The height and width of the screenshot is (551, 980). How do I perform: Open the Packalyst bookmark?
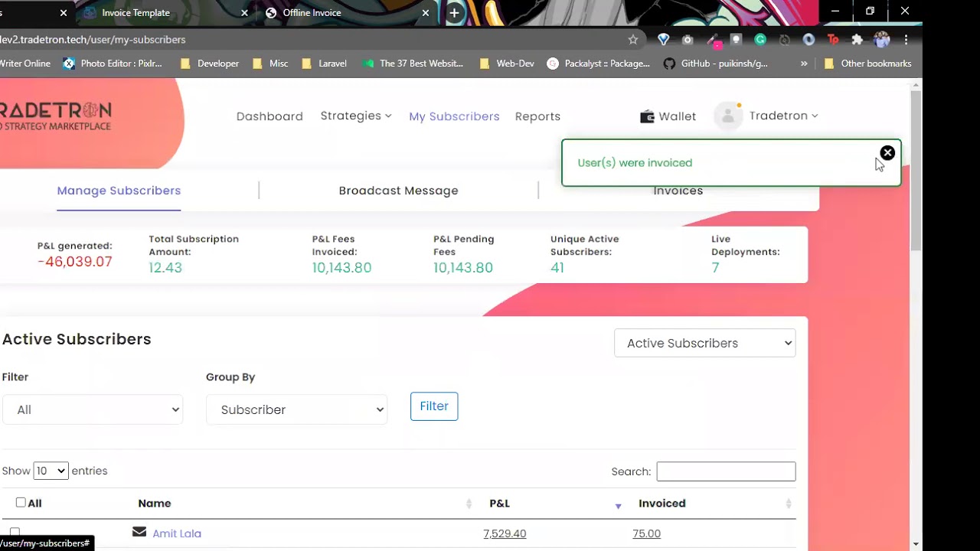tap(599, 64)
